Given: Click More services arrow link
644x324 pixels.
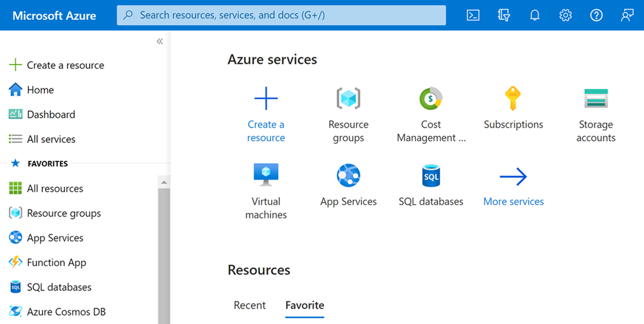Looking at the screenshot, I should click(513, 176).
